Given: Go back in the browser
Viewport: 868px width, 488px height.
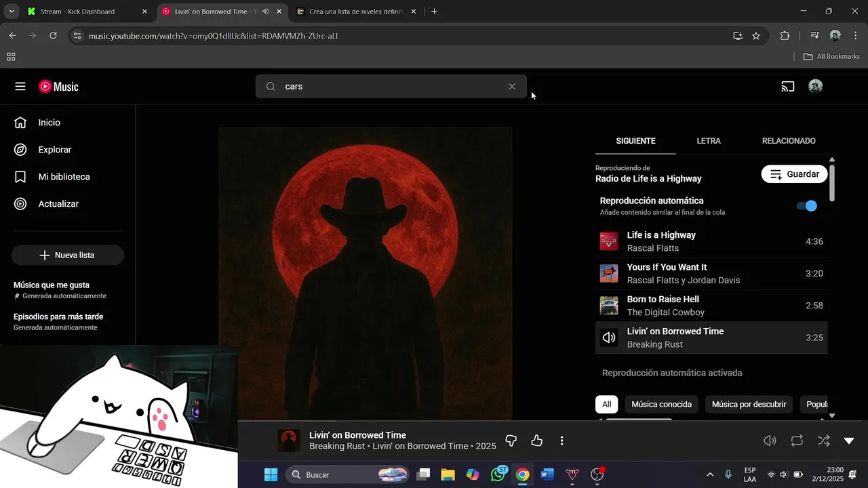Looking at the screenshot, I should 12,35.
